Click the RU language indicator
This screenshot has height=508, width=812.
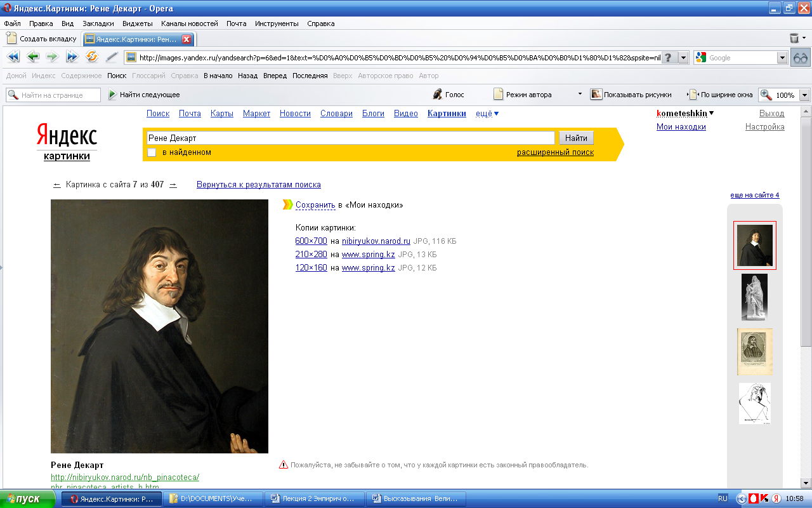[723, 498]
